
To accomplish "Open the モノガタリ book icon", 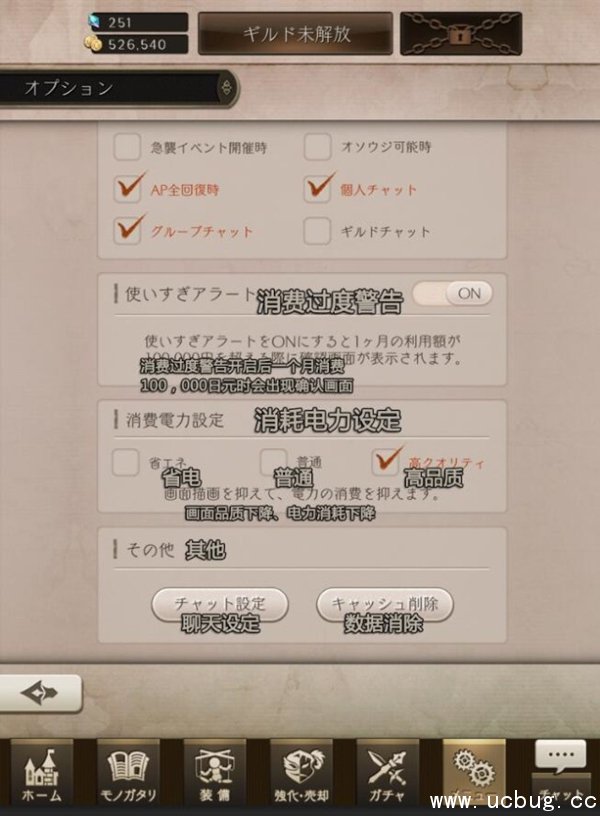I will tap(128, 773).
